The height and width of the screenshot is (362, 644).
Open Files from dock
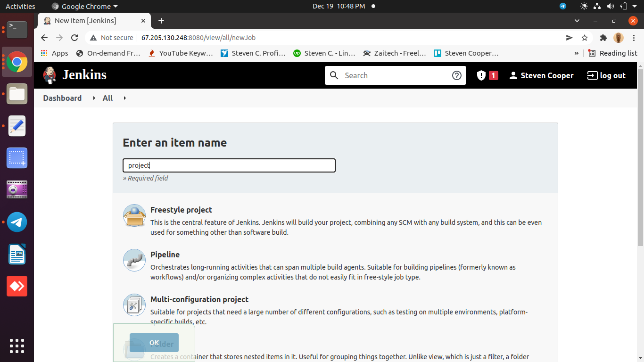[x=17, y=94]
